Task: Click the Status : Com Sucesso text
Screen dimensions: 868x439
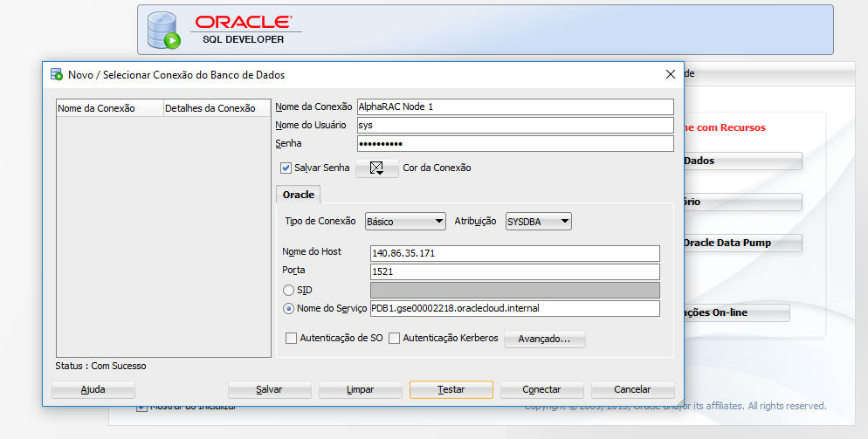Action: pyautogui.click(x=100, y=366)
